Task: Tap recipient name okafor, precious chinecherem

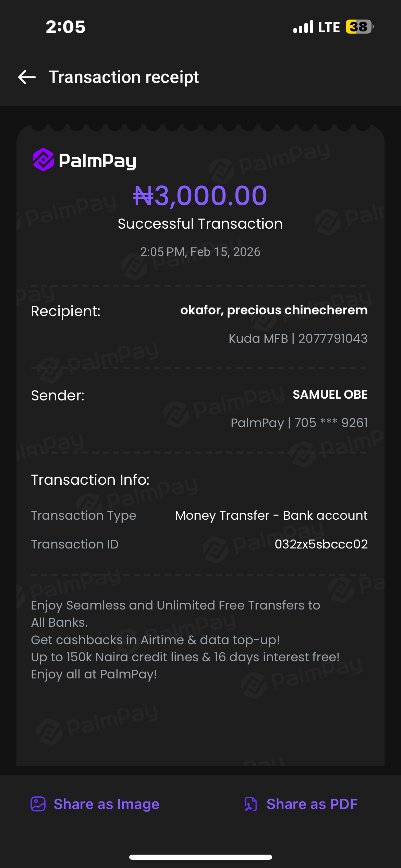Action: (x=274, y=310)
